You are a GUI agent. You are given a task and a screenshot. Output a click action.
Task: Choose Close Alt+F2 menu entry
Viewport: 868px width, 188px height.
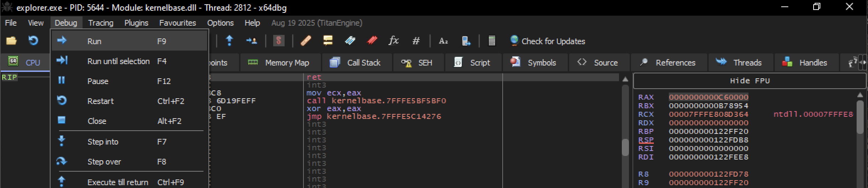[129, 121]
